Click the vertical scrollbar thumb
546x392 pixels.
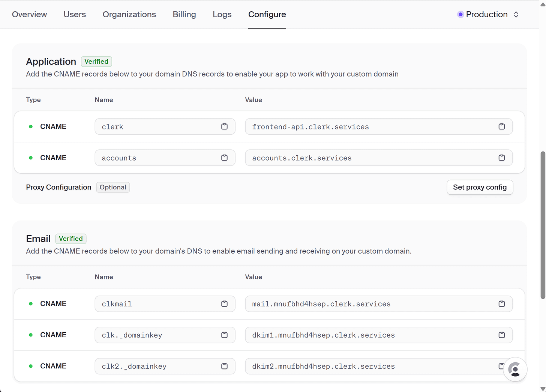point(543,225)
